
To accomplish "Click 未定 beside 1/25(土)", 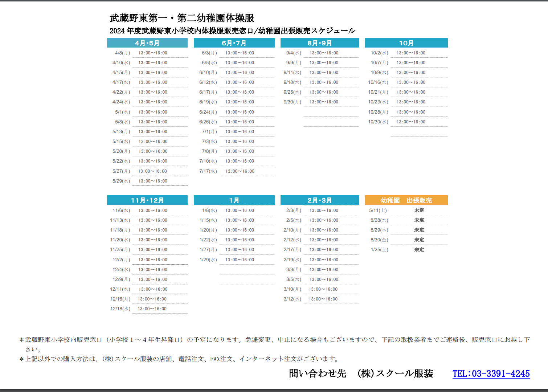I will click(419, 250).
